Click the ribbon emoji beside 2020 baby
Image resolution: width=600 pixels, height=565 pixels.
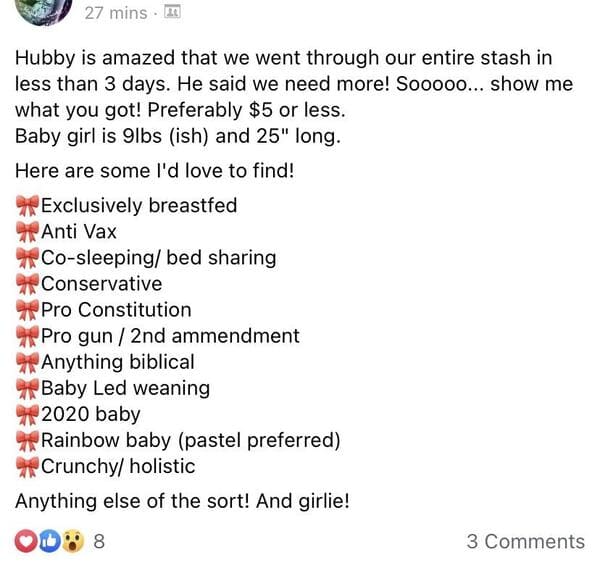coord(28,414)
